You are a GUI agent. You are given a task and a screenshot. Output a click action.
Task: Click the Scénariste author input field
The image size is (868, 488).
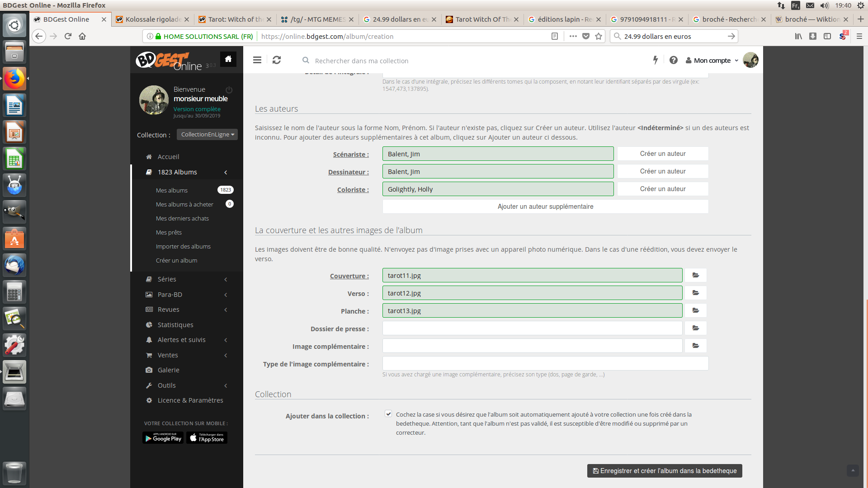pos(498,154)
